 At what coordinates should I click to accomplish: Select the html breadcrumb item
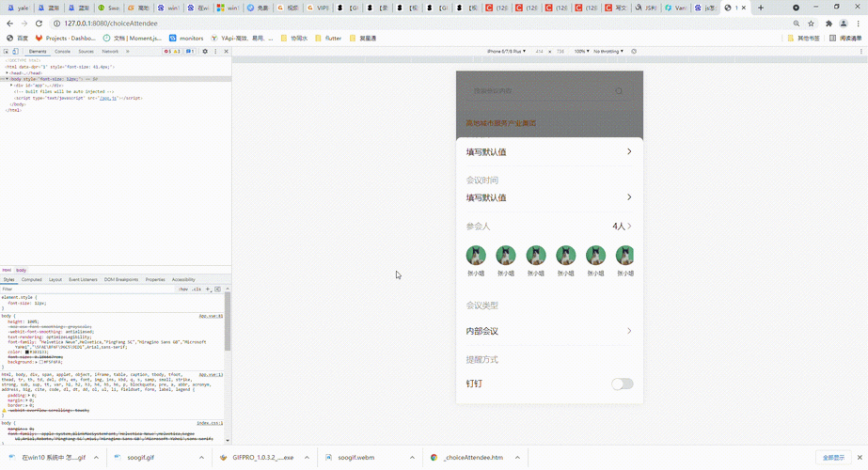coord(7,270)
